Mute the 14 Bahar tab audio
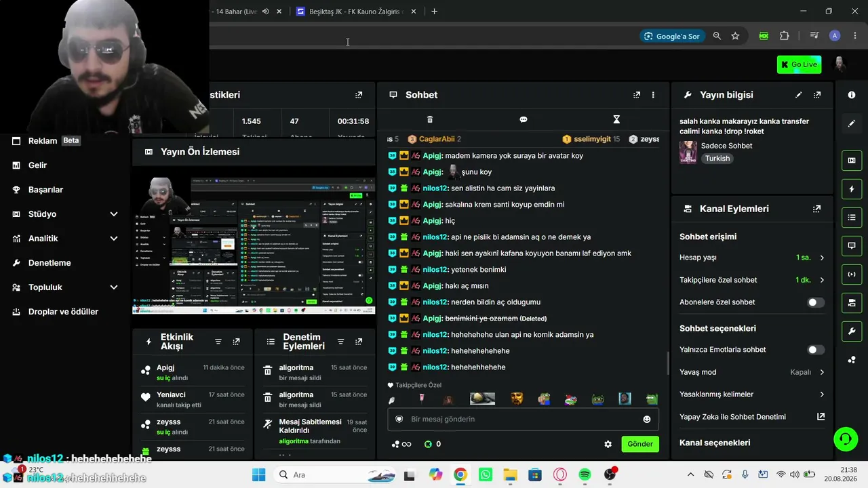Viewport: 868px width, 488px height. 265,12
